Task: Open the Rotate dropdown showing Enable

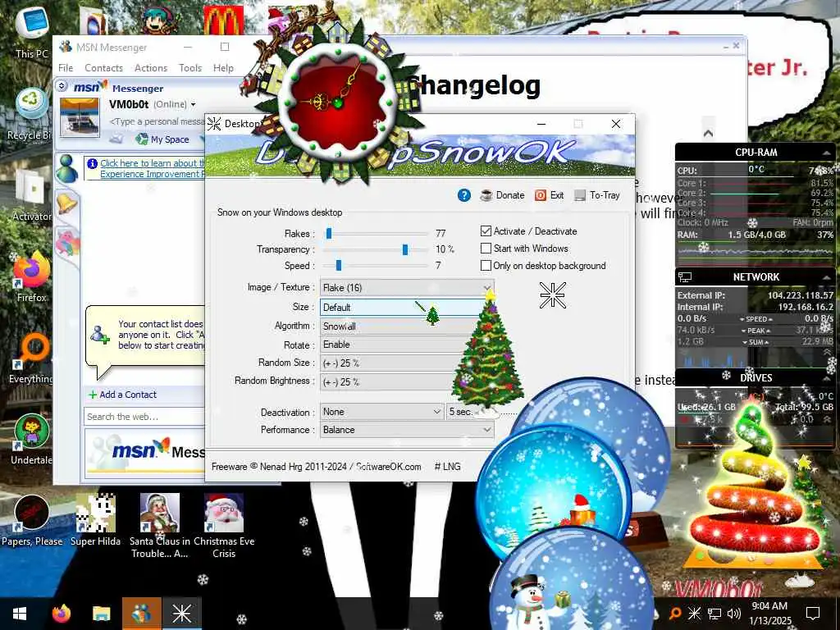Action: [407, 345]
